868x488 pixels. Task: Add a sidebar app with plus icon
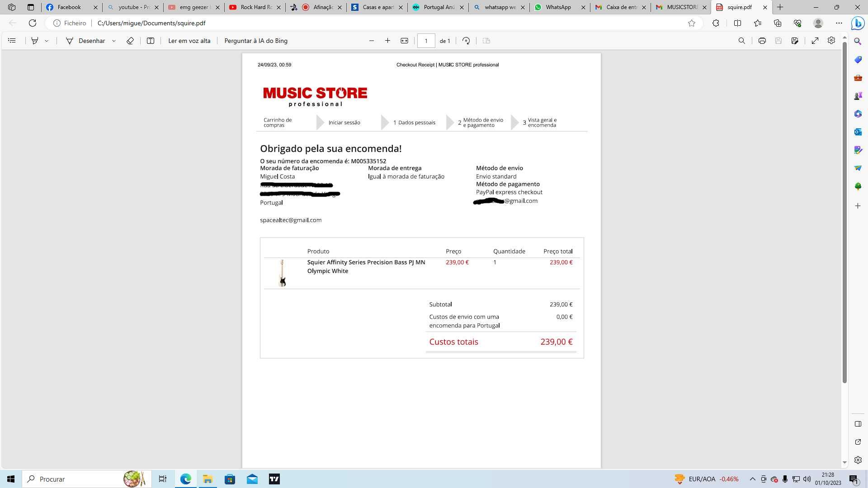(858, 206)
